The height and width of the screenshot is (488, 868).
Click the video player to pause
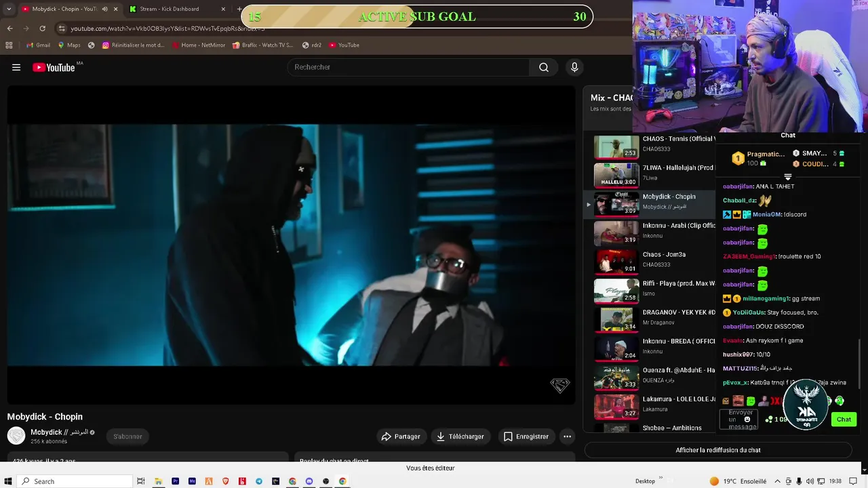[x=291, y=245]
